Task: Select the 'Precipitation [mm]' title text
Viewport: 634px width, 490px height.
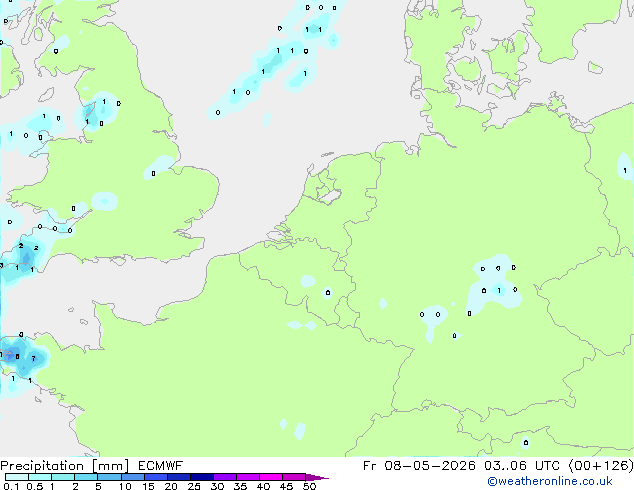Action: [65, 466]
